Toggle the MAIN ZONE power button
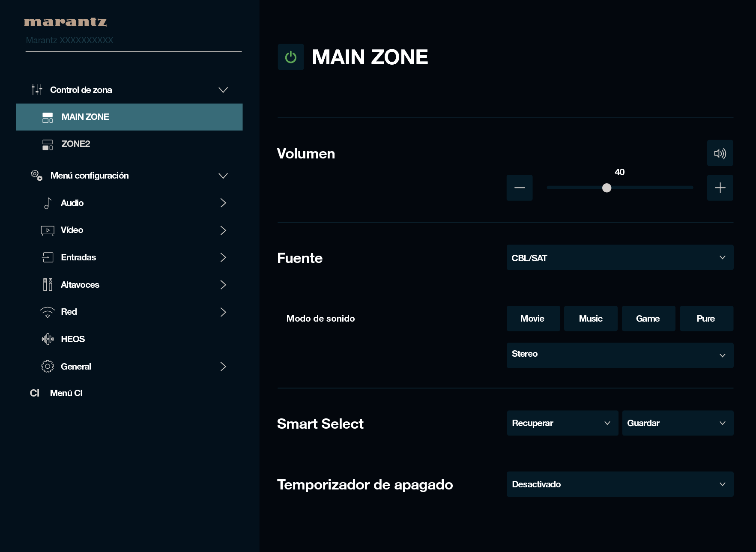Screen dimensions: 756x552 pos(290,57)
